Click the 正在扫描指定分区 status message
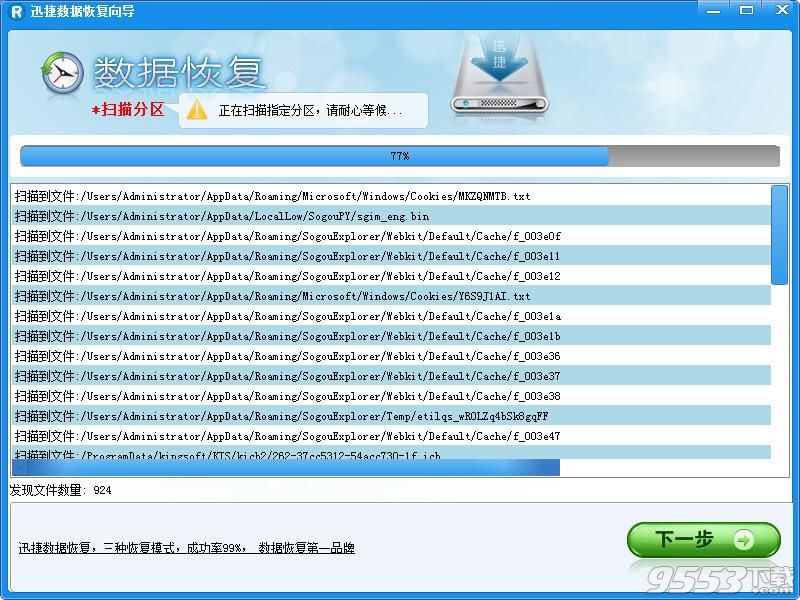Screen dimensions: 800x600 [x=310, y=110]
